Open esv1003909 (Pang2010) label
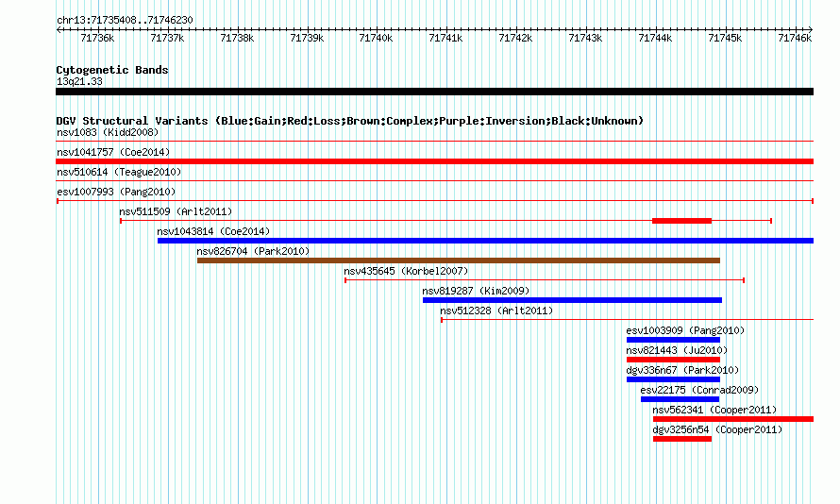Screen dimensions: 840x504 click(686, 330)
